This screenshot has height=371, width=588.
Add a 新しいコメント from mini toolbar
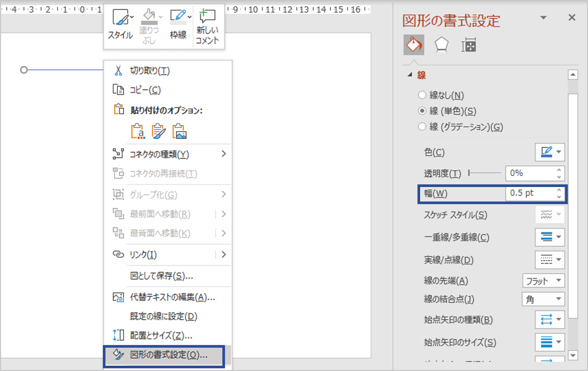click(x=207, y=26)
